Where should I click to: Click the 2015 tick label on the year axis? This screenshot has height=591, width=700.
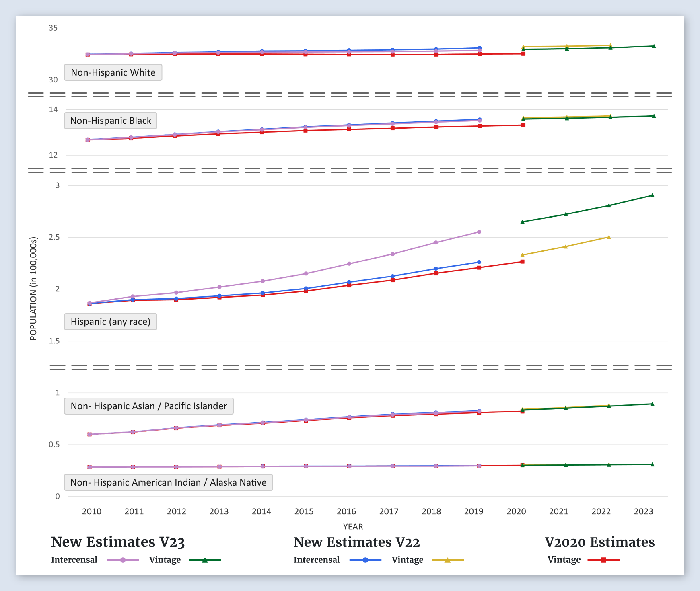[304, 511]
